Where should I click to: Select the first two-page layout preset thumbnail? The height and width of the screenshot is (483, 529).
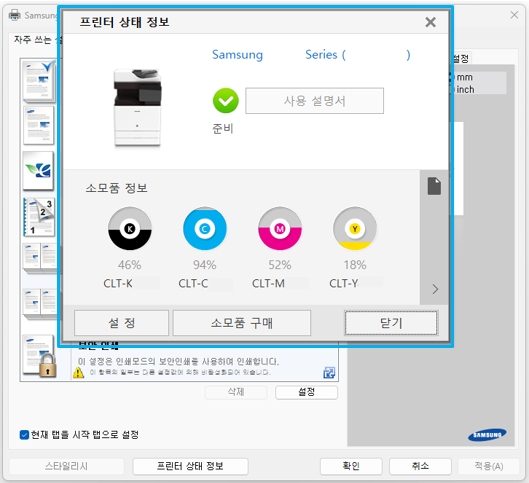click(40, 258)
